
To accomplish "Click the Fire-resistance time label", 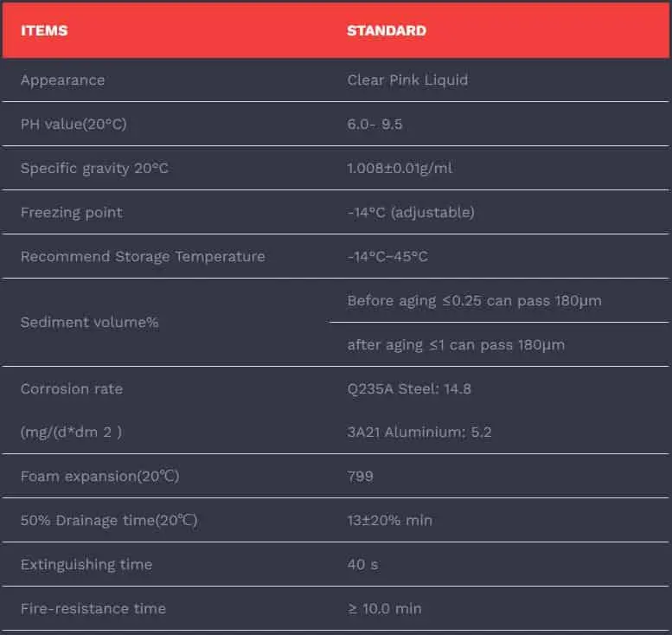I will coord(93,608).
